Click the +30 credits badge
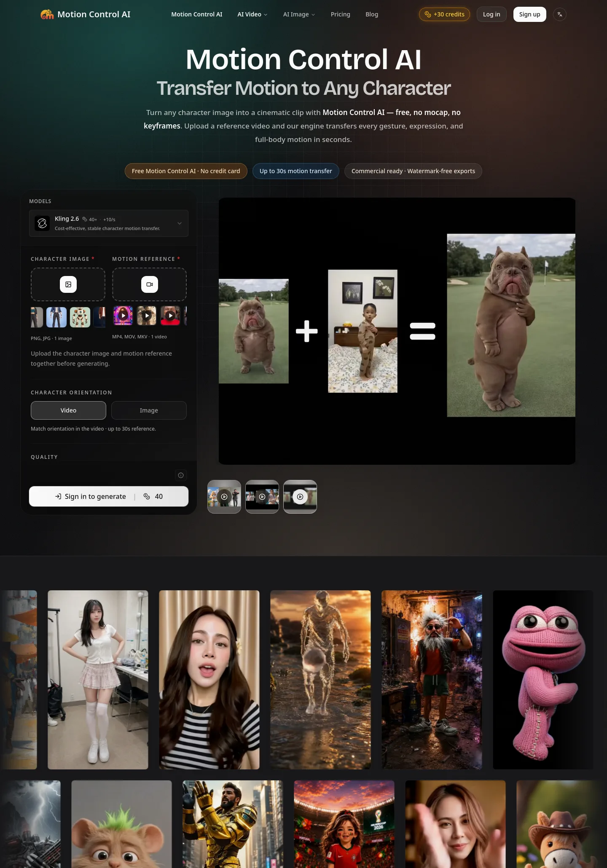Viewport: 607px width, 868px height. coord(444,14)
